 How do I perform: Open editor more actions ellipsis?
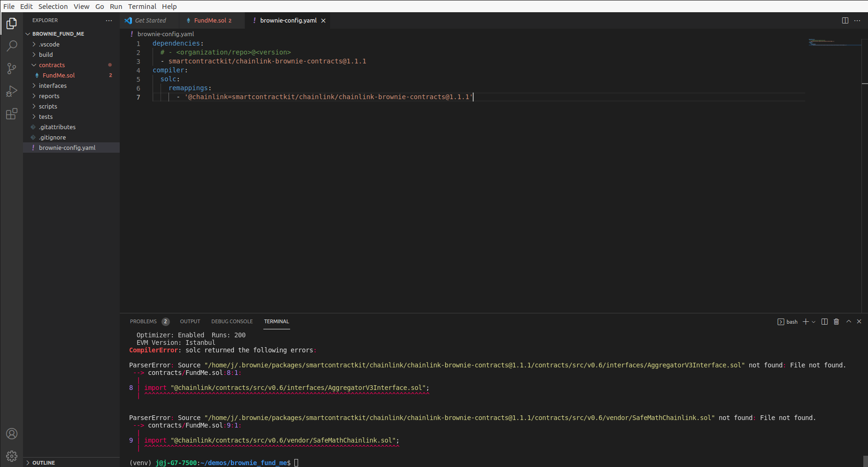[x=857, y=21]
